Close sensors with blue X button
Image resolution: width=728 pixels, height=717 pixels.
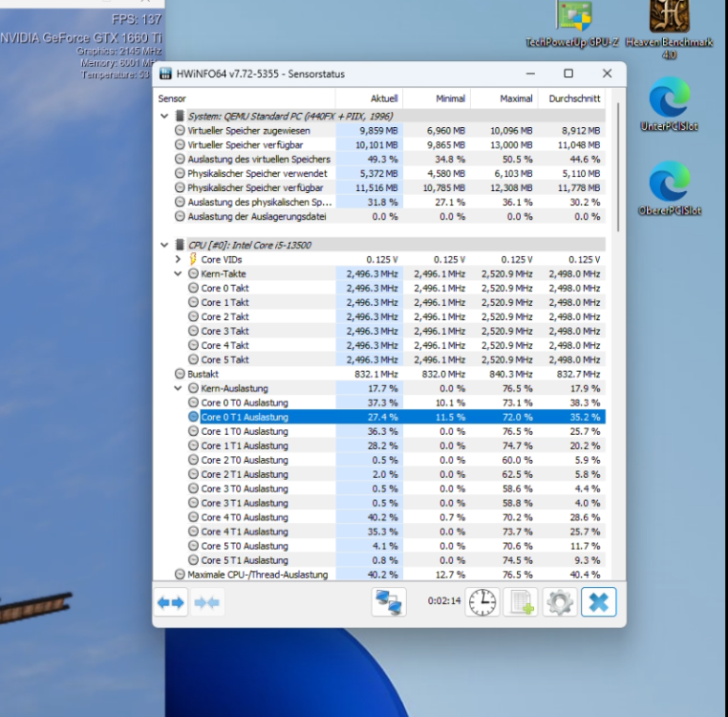click(x=598, y=602)
